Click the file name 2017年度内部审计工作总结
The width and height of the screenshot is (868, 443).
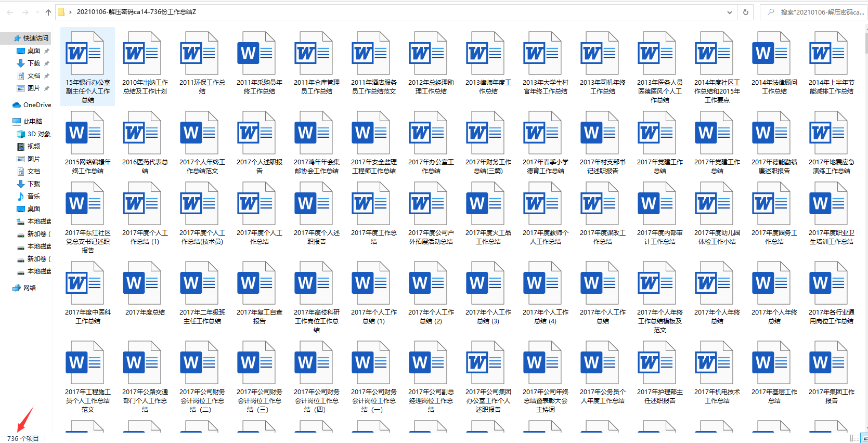click(x=660, y=237)
